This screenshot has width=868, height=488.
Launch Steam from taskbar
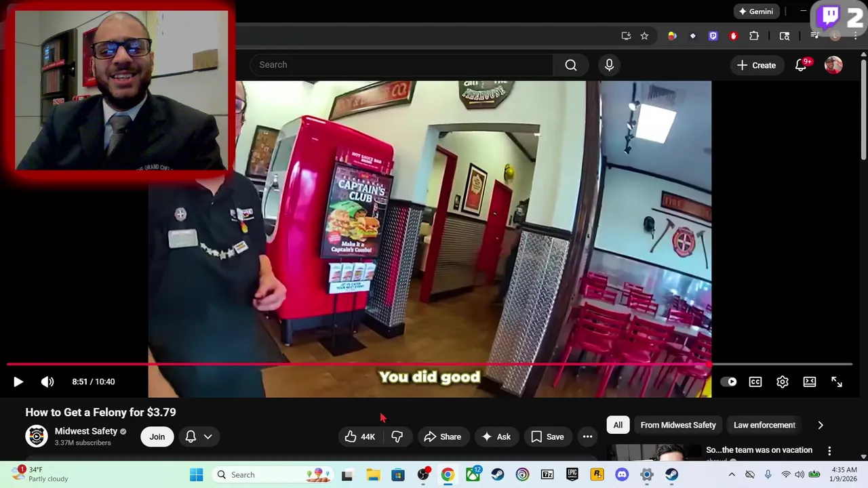pos(498,474)
